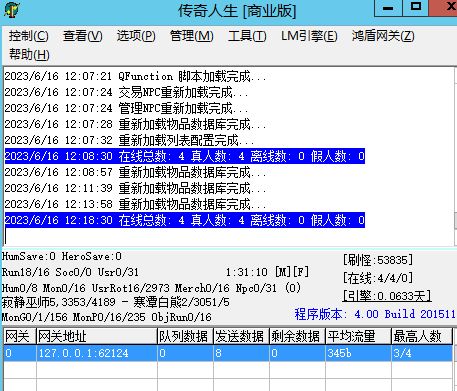Open the 选项(P) menu

click(x=136, y=36)
